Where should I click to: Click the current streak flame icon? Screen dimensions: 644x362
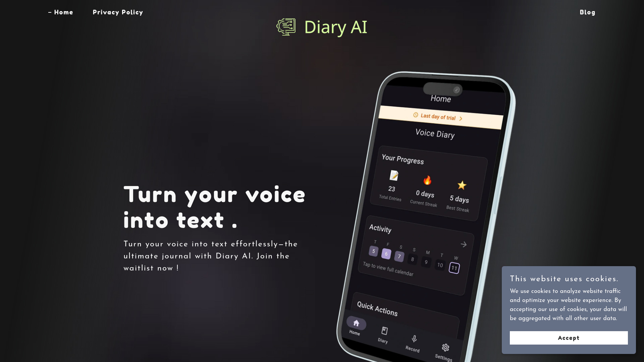coord(426,181)
